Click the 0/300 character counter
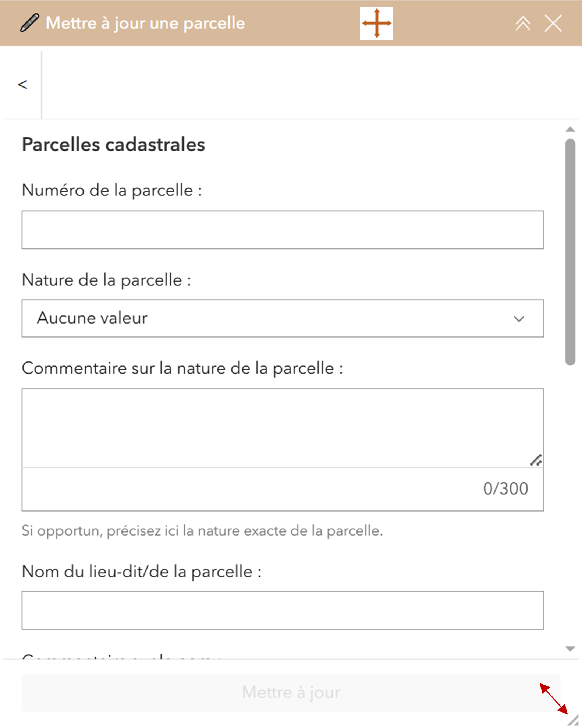 click(505, 489)
